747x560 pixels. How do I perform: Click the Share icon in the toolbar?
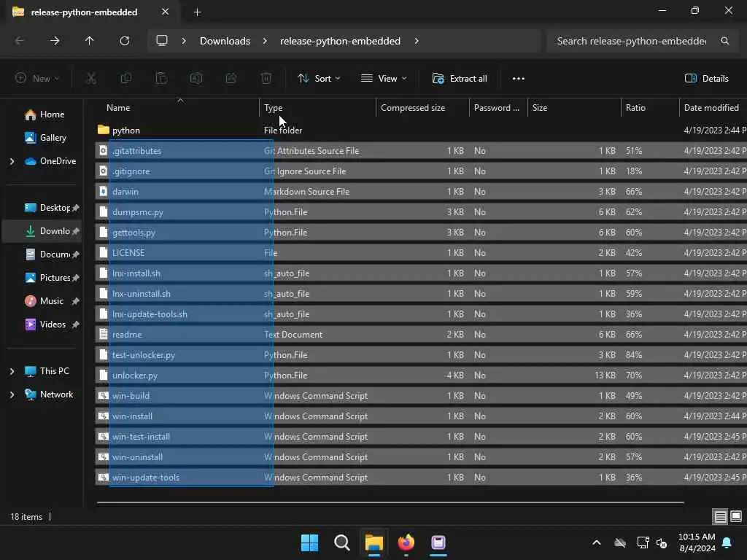point(231,79)
